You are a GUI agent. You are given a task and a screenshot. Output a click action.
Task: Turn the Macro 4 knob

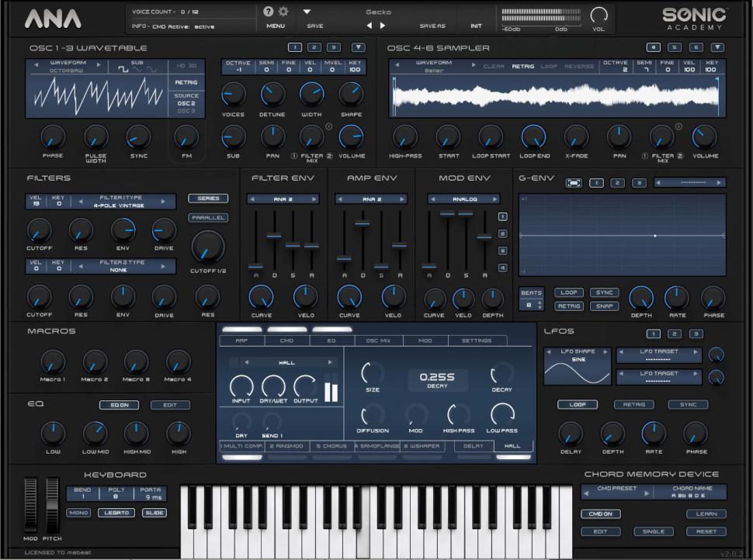[178, 361]
